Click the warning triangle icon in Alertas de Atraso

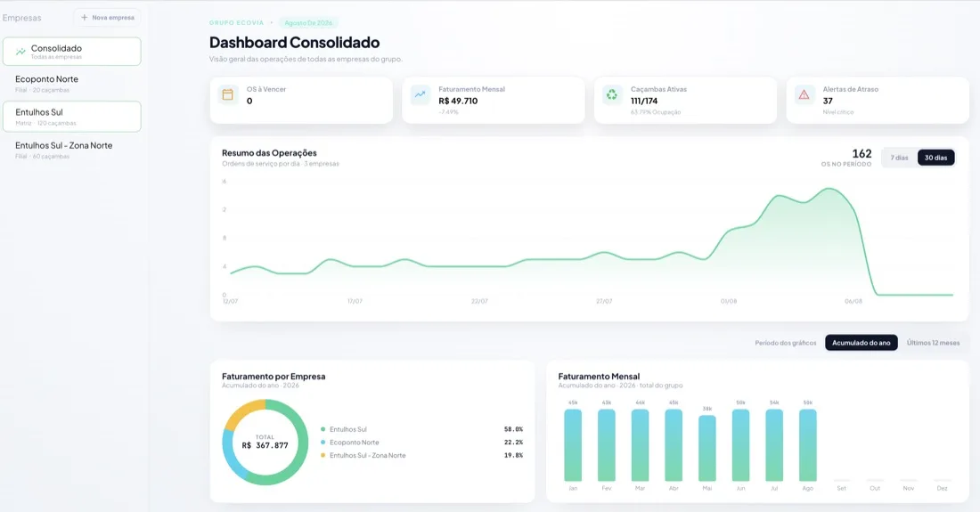coord(804,95)
